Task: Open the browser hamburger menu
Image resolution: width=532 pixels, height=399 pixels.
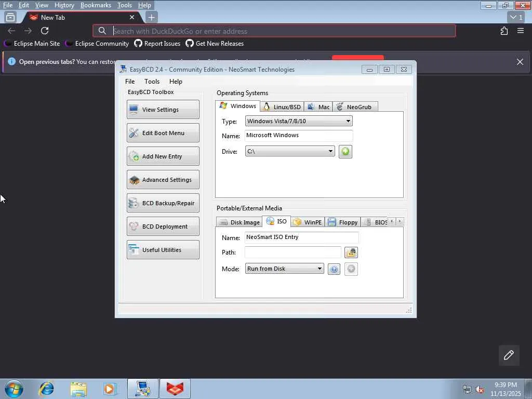Action: (521, 31)
